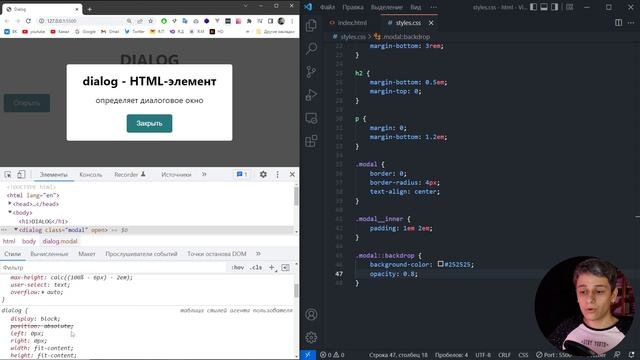
Task: Open Extensions view in VS Code
Action: click(311, 141)
